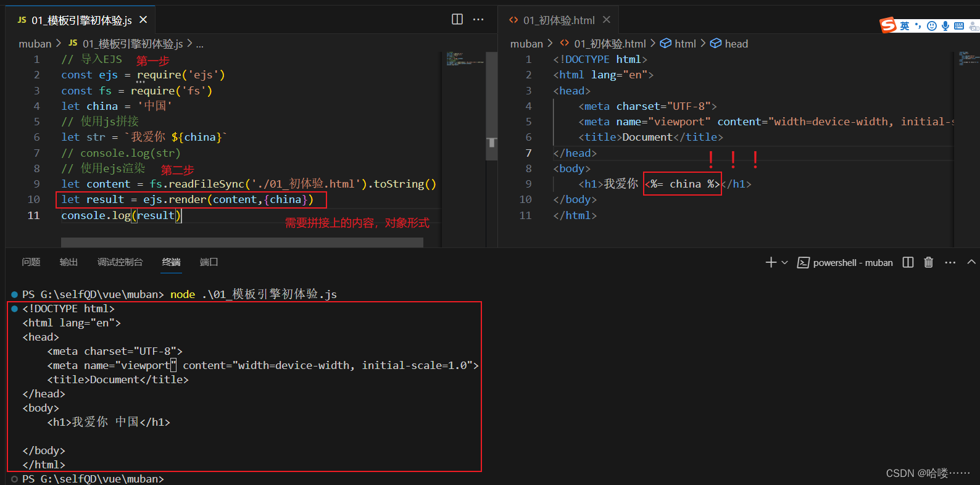Open the 输出 (Output) panel tab

click(69, 262)
